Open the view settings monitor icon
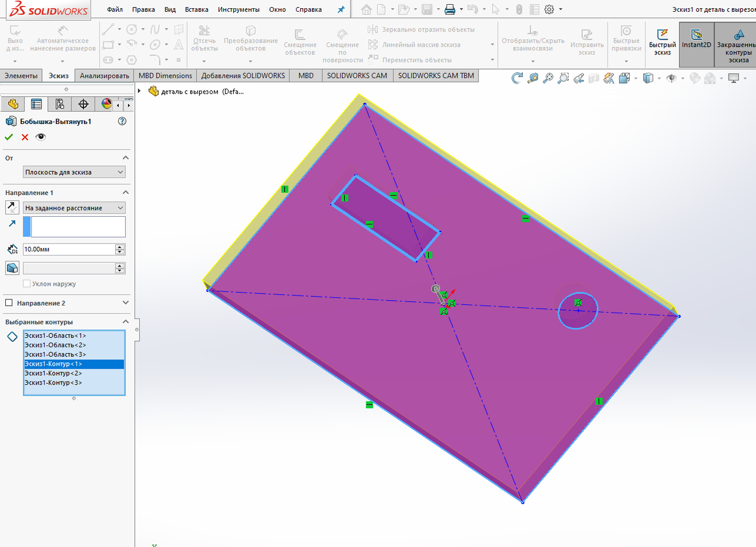This screenshot has height=547, width=756. [734, 77]
